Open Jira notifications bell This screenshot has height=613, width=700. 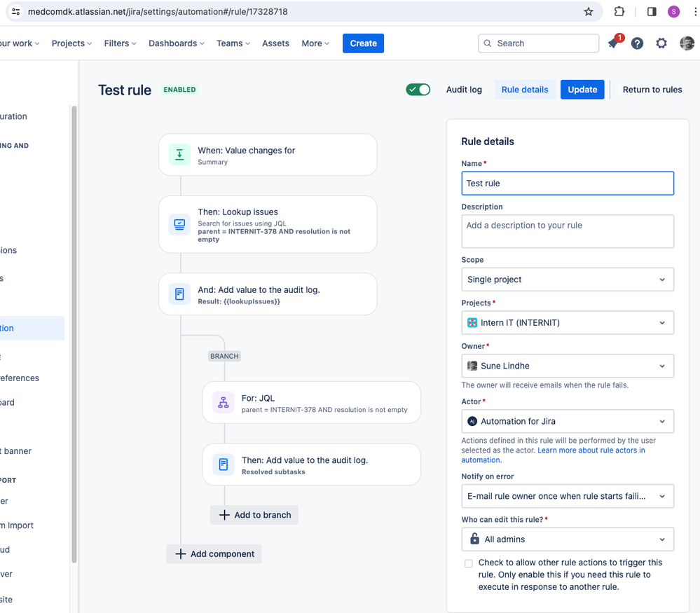pyautogui.click(x=614, y=43)
